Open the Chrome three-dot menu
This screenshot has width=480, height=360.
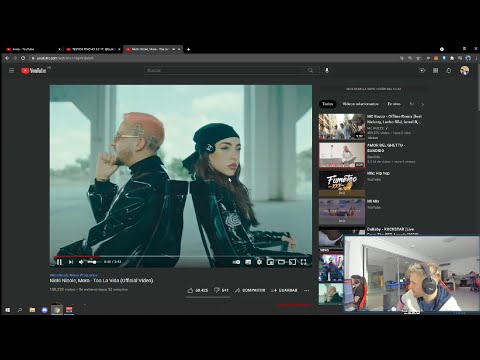click(477, 58)
